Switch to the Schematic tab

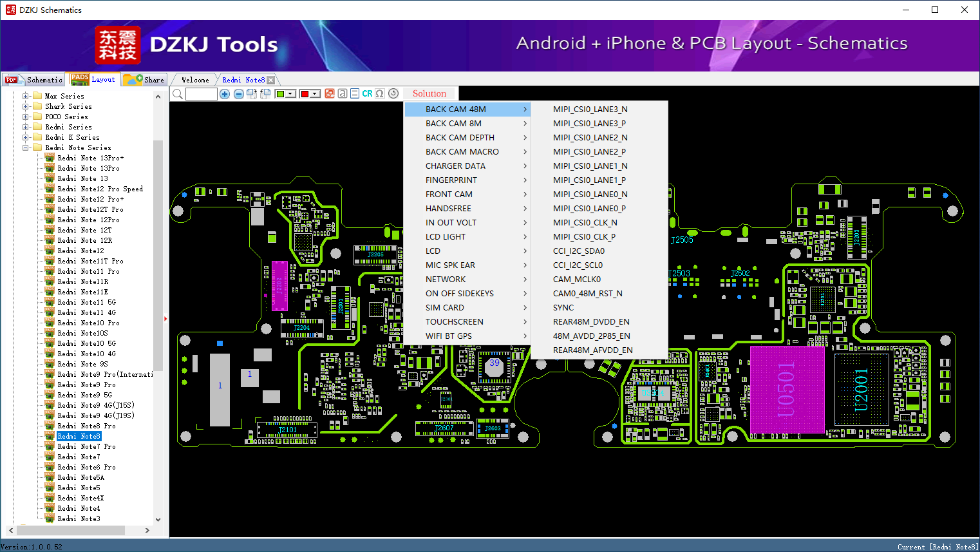coord(33,79)
